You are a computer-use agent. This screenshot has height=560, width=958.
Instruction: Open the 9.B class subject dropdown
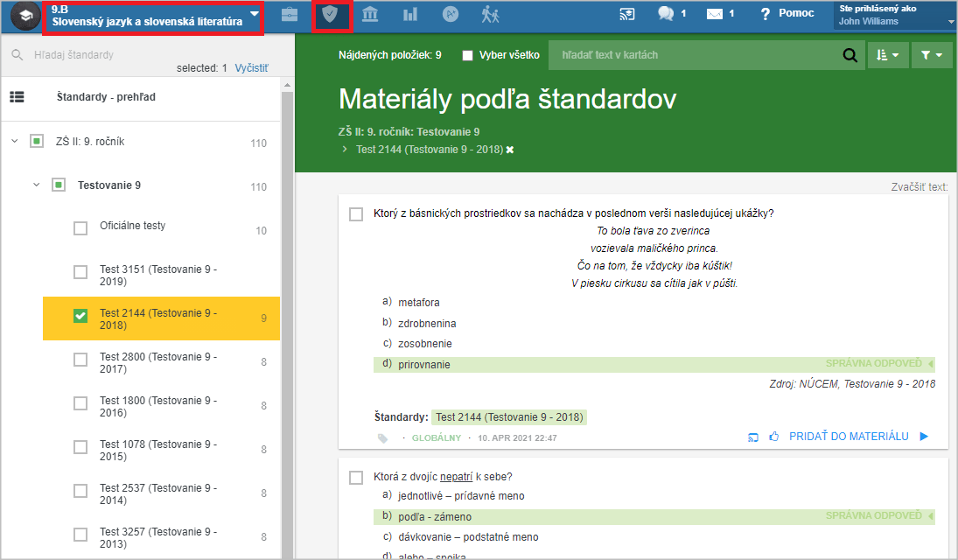[x=153, y=17]
